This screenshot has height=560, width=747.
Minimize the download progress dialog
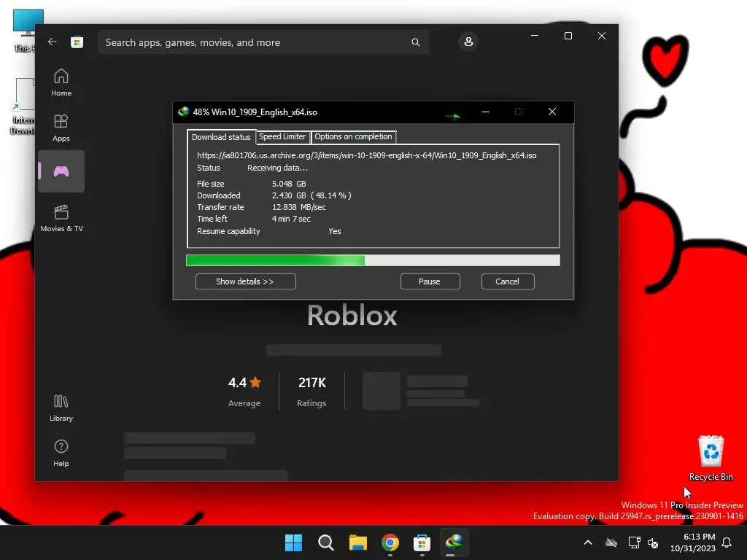[485, 112]
